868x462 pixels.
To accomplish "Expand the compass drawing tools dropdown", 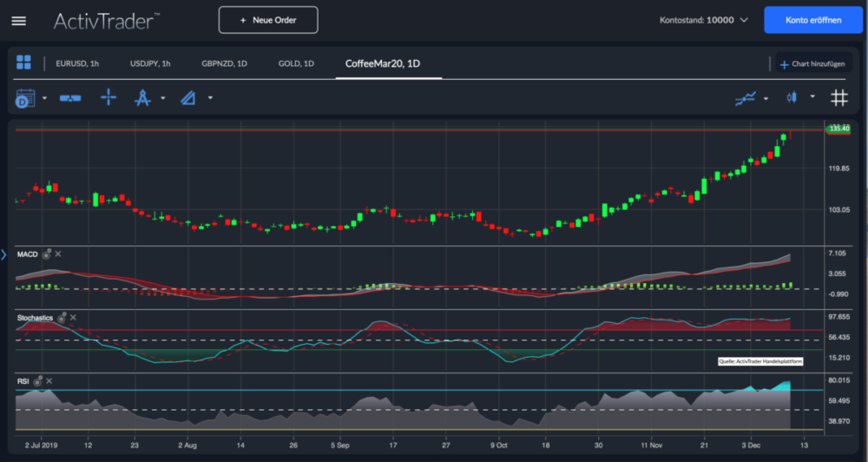I will pyautogui.click(x=163, y=98).
